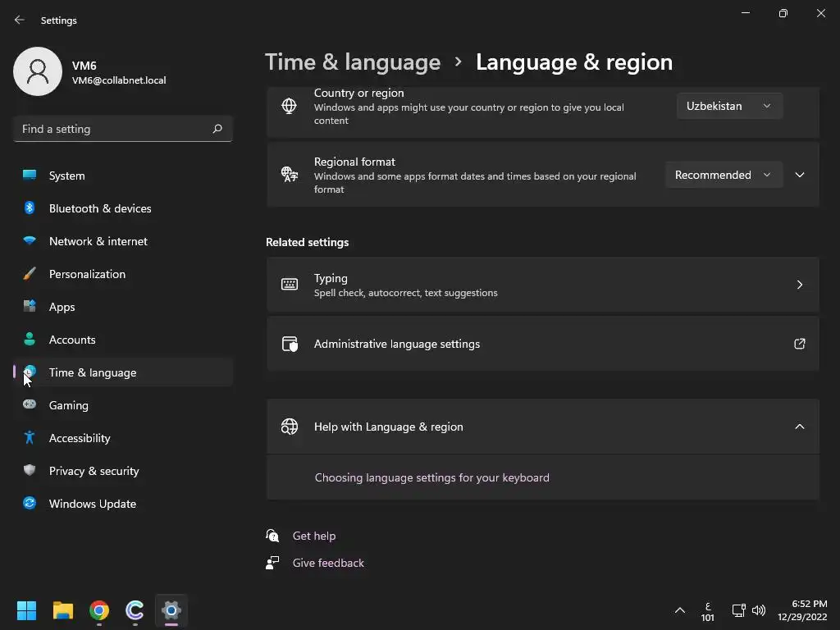Select Gaming in the sidebar

[x=123, y=405]
